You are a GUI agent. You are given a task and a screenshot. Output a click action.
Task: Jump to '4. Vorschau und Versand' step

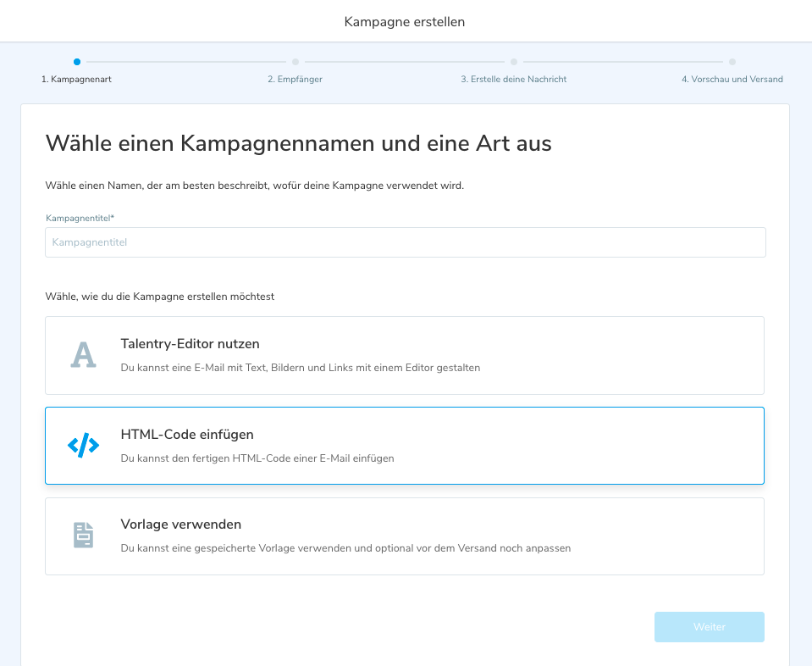(x=732, y=79)
